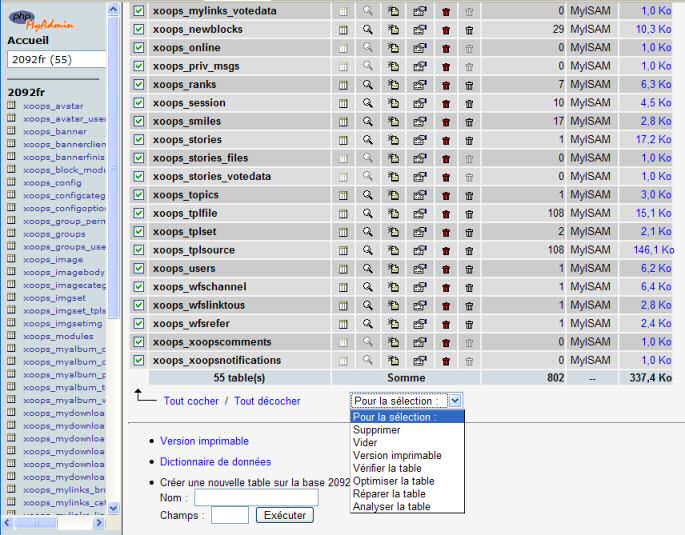Open the 'Pour la sélection' dropdown arrow
The image size is (685, 535).
click(x=455, y=400)
